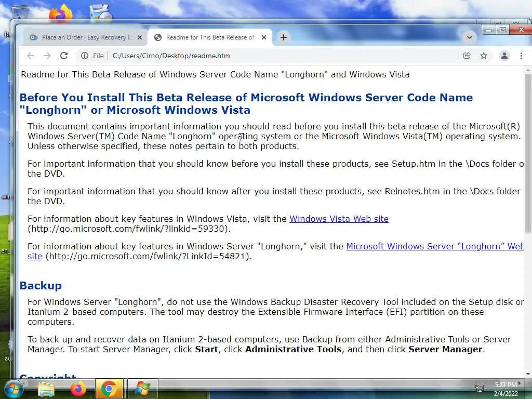Open the Windows flag taskbar item
This screenshot has width=532, height=399.
142,389
